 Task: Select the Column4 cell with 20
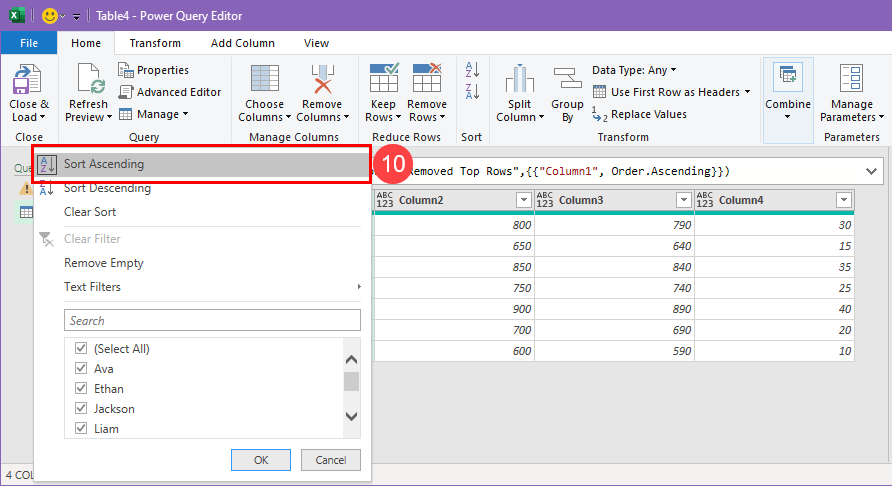click(x=774, y=330)
